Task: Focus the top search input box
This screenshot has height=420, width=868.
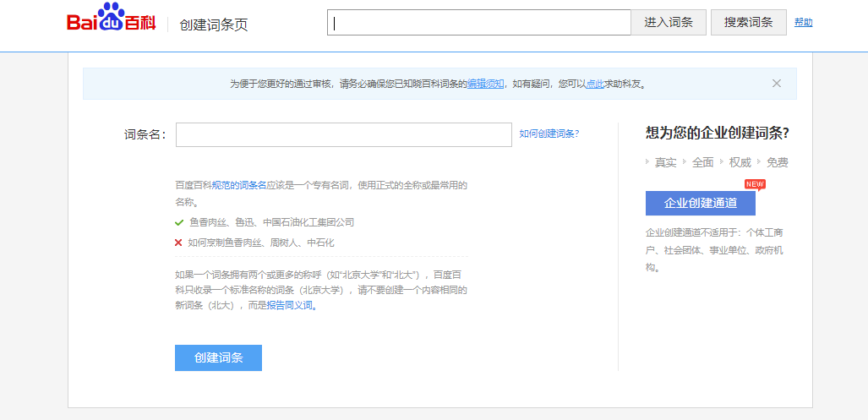Action: 479,23
